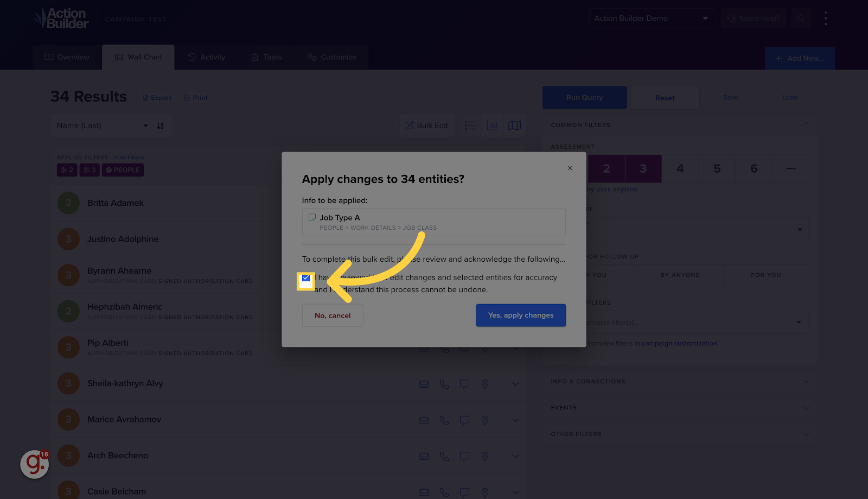This screenshot has width=868, height=499.
Task: Switch to the Customize tab
Action: tap(332, 57)
